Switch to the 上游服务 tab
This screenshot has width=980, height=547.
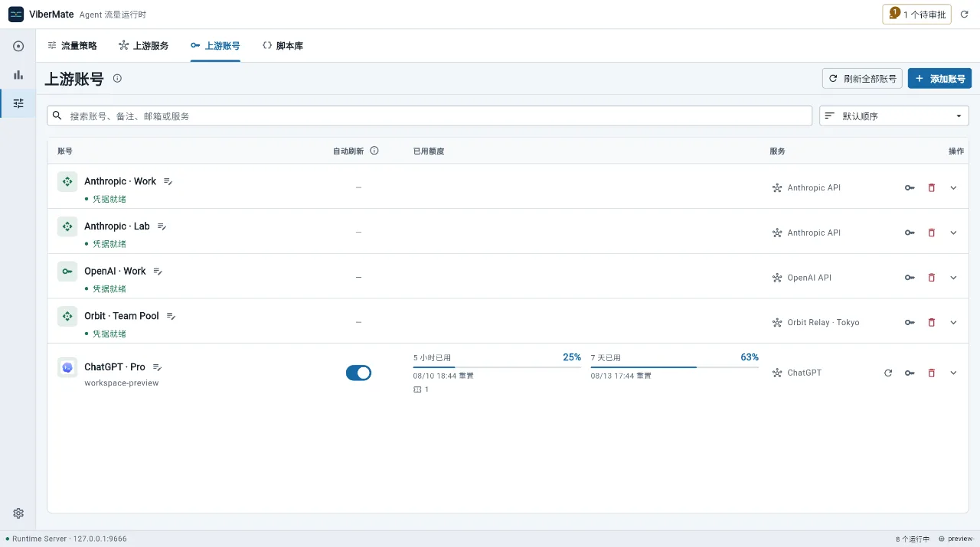tap(143, 46)
